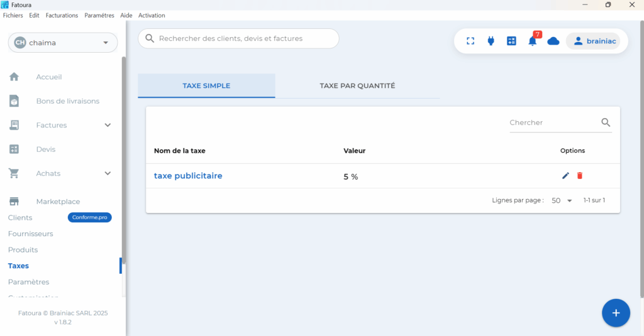The width and height of the screenshot is (644, 336).
Task: Click the cloud sync icon
Action: point(553,41)
